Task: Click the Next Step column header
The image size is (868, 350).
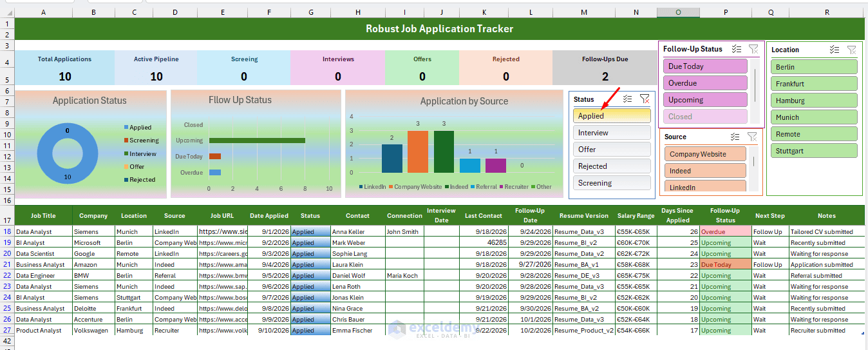Action: tap(770, 216)
